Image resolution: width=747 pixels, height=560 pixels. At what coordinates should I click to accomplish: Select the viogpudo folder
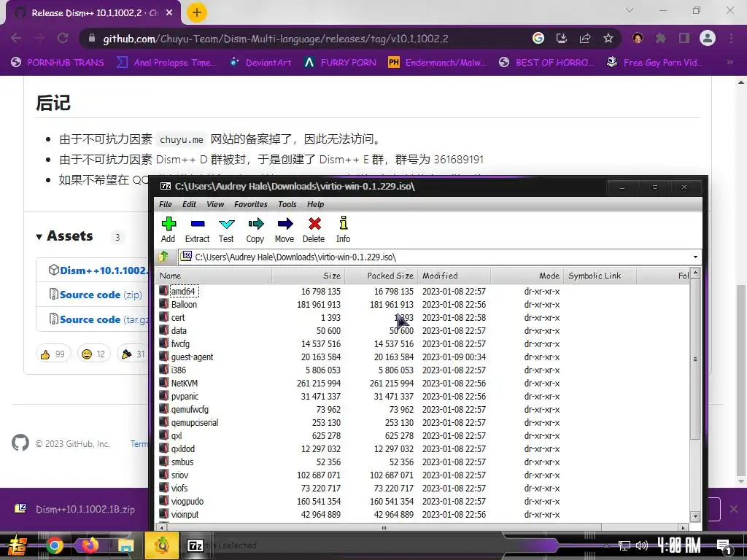coord(187,502)
